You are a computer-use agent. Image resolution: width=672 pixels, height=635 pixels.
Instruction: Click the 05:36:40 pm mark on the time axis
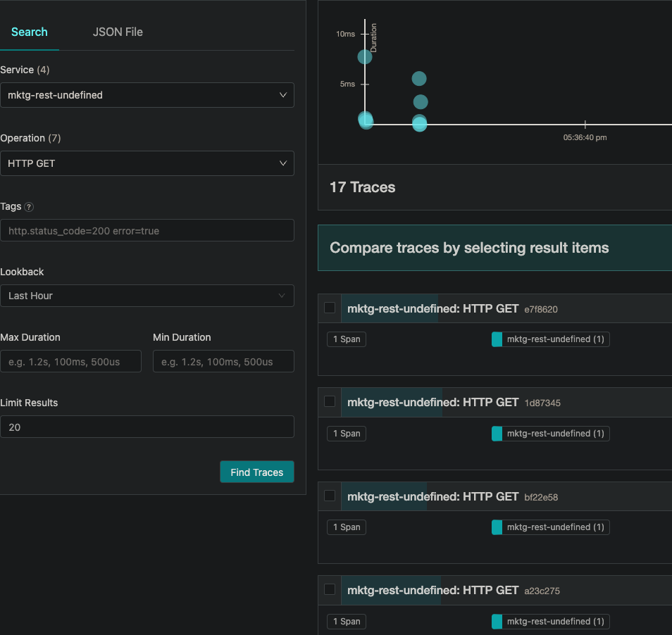585,137
